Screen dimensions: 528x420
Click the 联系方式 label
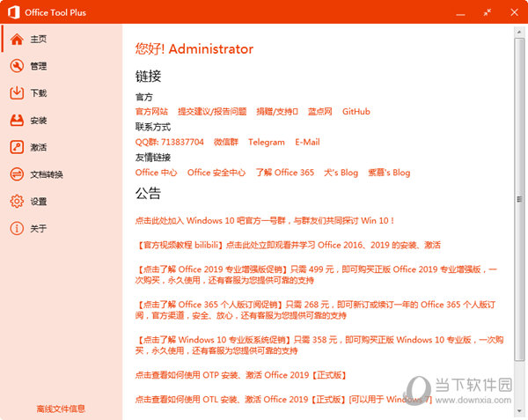153,127
